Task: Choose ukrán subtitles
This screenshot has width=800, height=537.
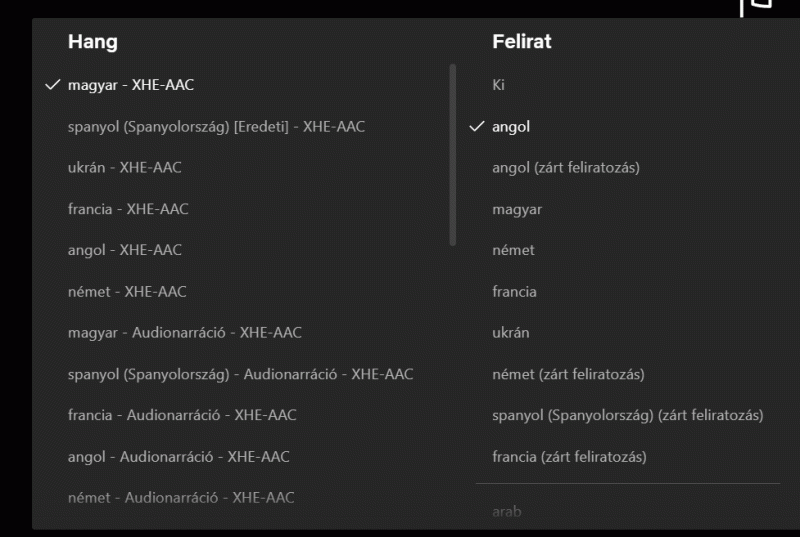Action: (511, 333)
